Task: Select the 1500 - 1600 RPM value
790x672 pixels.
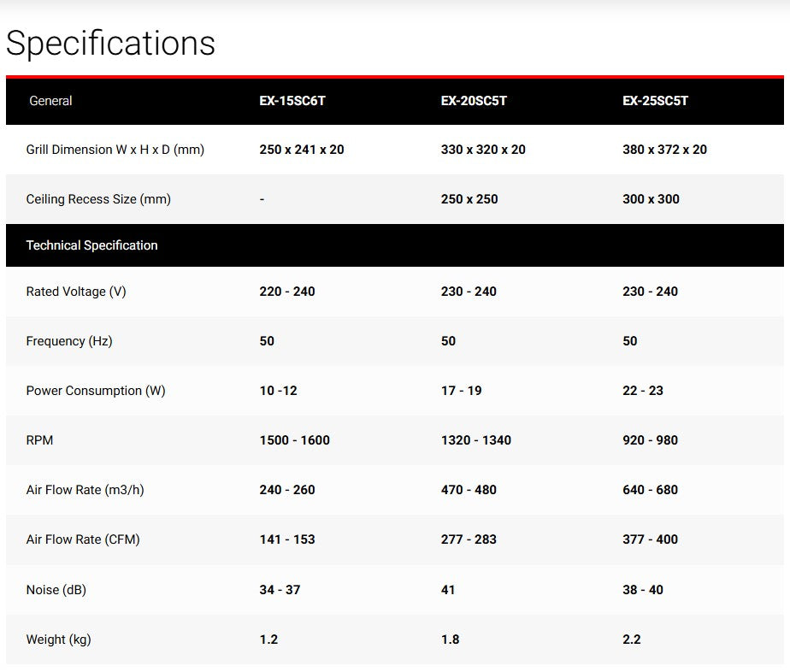Action: pyautogui.click(x=294, y=440)
